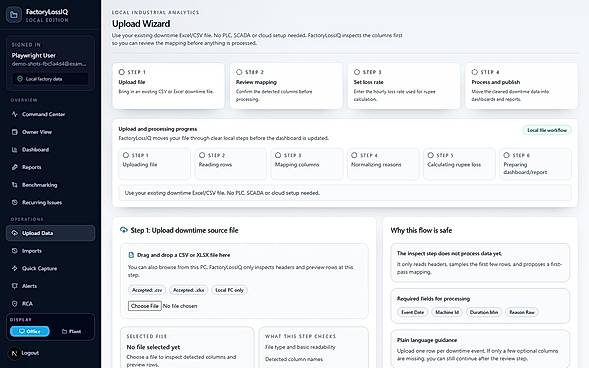This screenshot has width=589, height=368.
Task: Click the Accepted .csv chip
Action: click(x=147, y=290)
